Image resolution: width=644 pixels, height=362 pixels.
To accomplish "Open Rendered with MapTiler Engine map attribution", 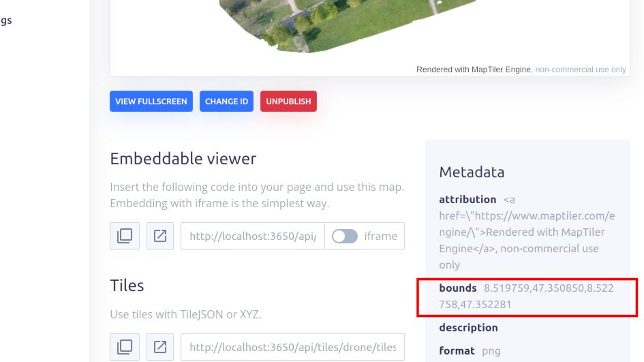I will click(x=473, y=70).
